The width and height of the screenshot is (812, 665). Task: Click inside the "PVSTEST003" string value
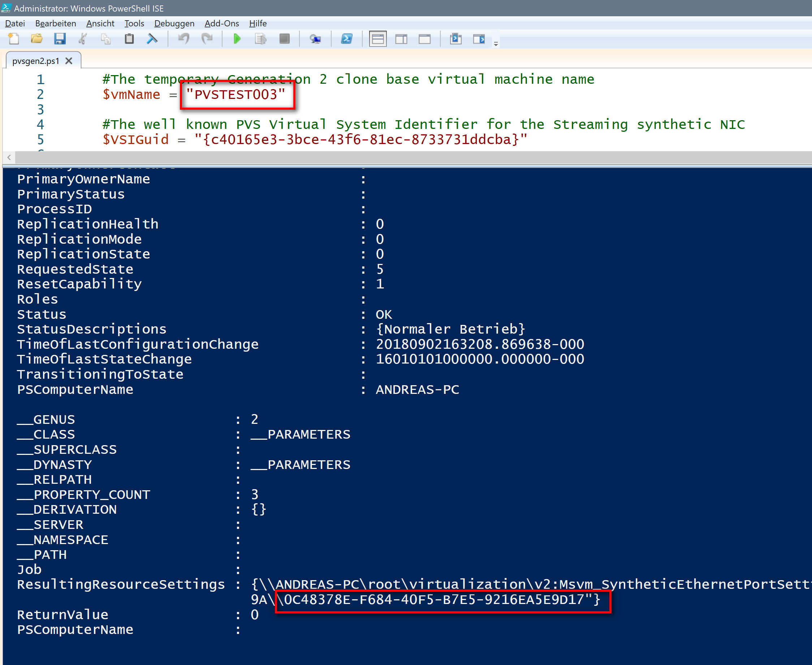(x=236, y=95)
